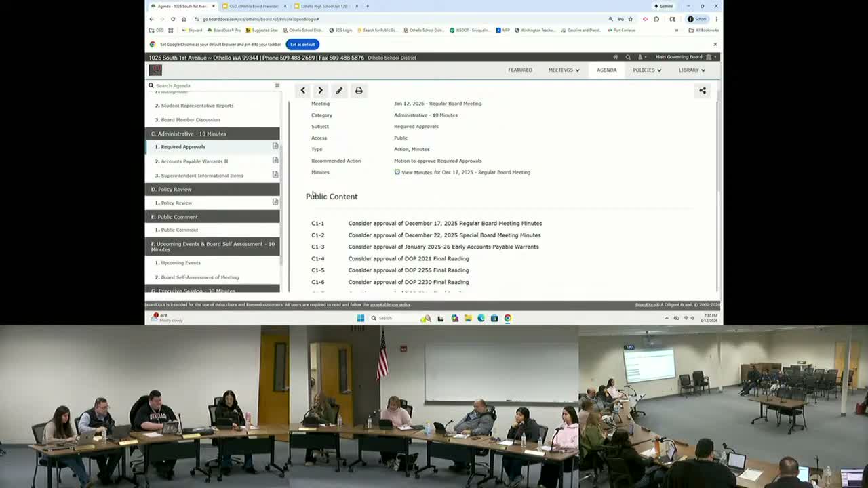Select Board Member Discussion agenda item
The height and width of the screenshot is (488, 868).
(x=191, y=120)
